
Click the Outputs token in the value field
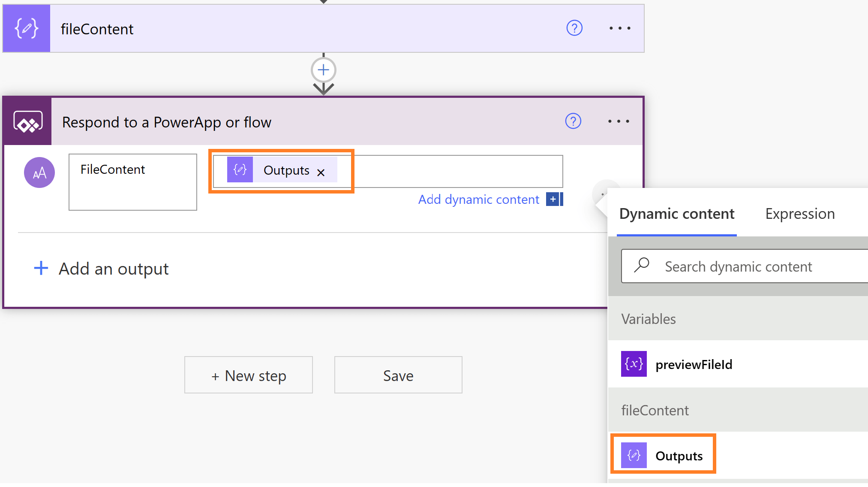point(282,170)
